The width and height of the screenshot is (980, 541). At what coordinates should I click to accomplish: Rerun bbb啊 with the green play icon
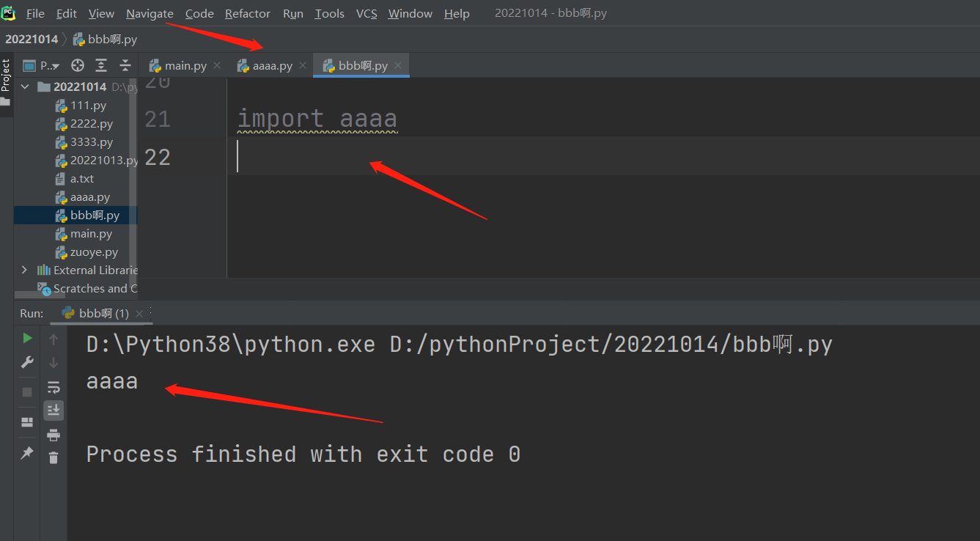pos(27,338)
